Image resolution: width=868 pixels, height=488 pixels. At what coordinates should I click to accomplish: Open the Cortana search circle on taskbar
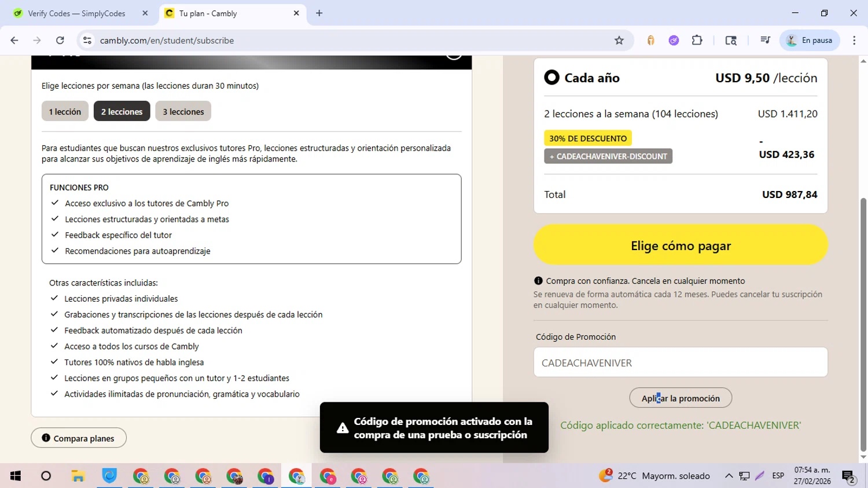46,476
